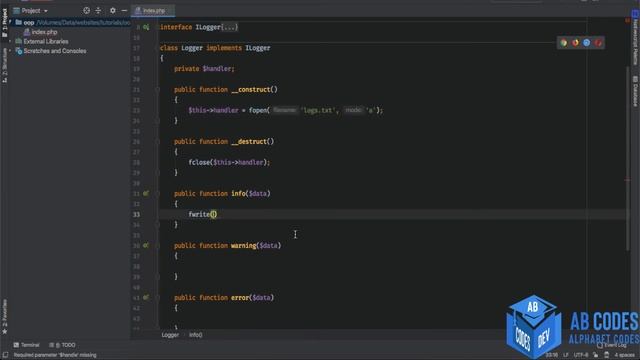Click the 'logs.txt' string in fopen call

click(319, 110)
